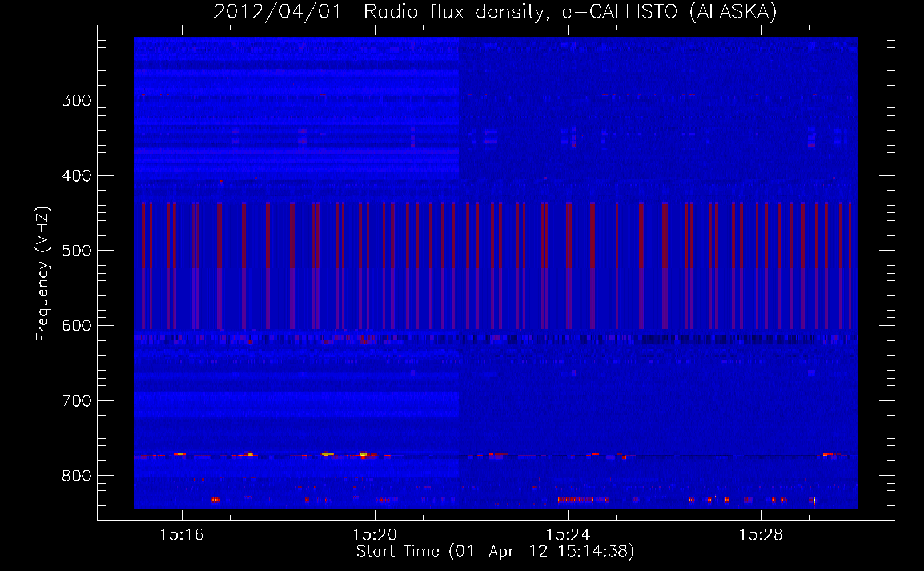Click the 600 frequency tick label

tap(77, 326)
